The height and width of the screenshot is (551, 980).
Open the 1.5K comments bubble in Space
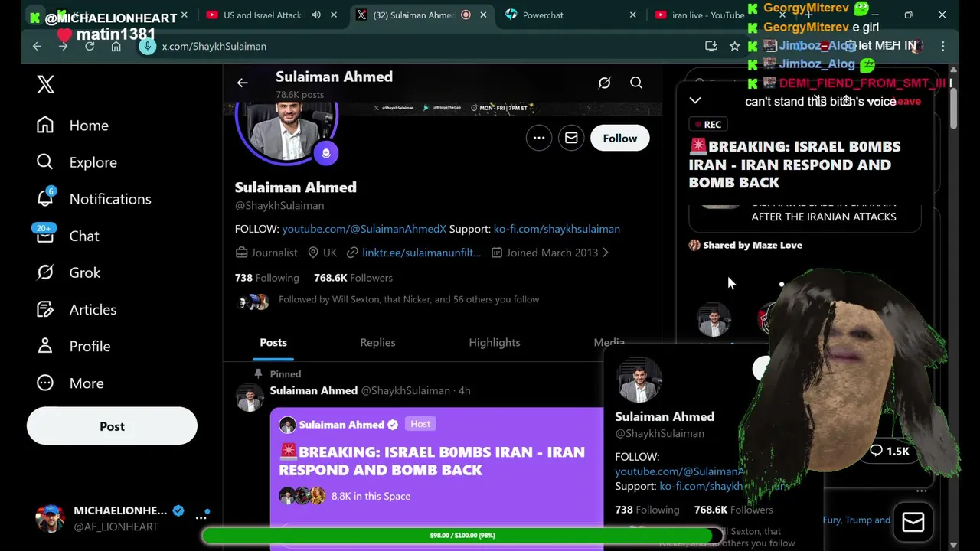coord(890,451)
